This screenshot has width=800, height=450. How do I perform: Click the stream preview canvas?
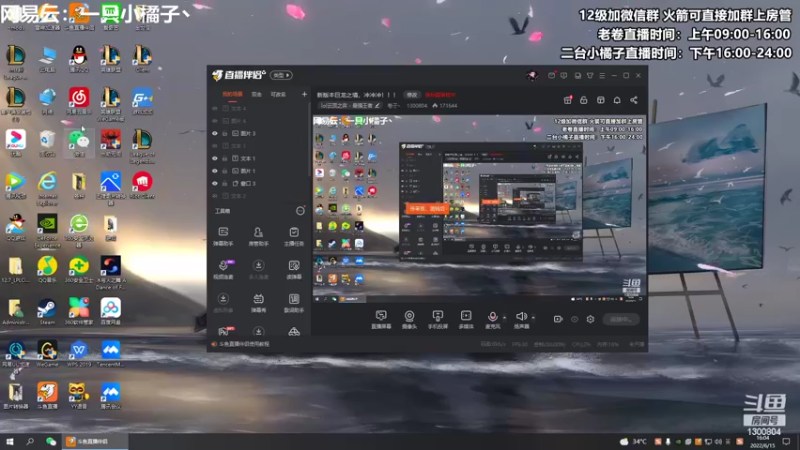479,209
